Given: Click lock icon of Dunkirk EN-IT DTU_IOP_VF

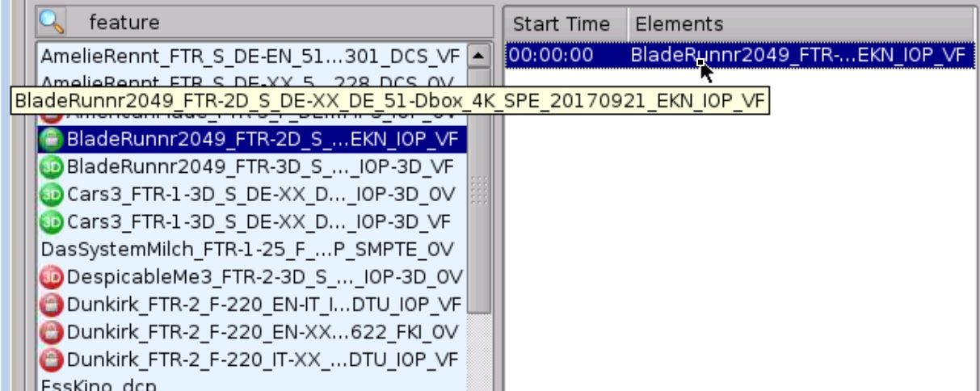Looking at the screenshot, I should (x=52, y=305).
